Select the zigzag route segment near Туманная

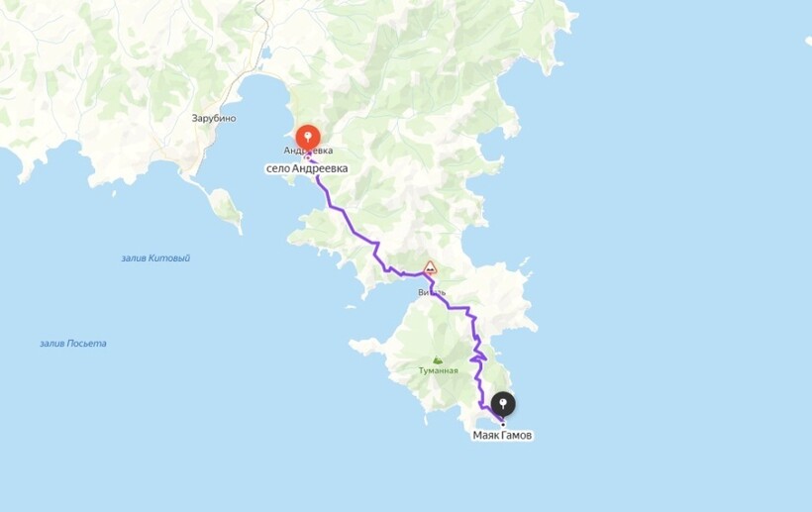[478, 356]
